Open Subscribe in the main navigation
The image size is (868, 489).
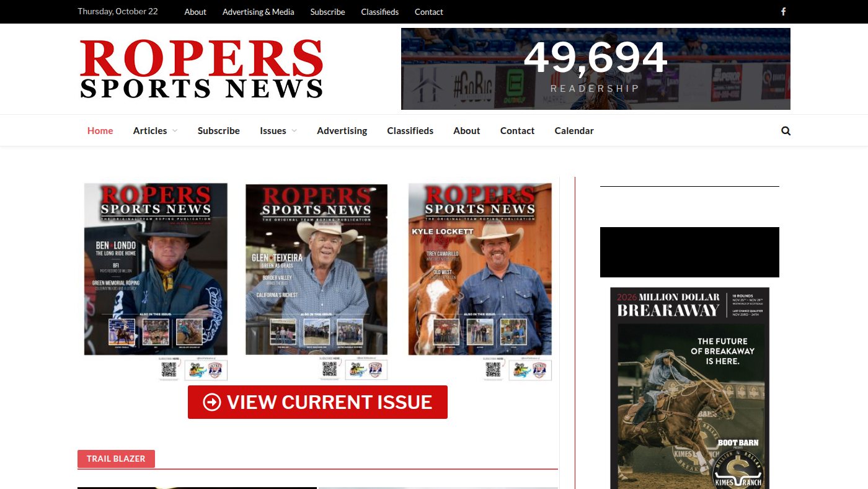[219, 130]
